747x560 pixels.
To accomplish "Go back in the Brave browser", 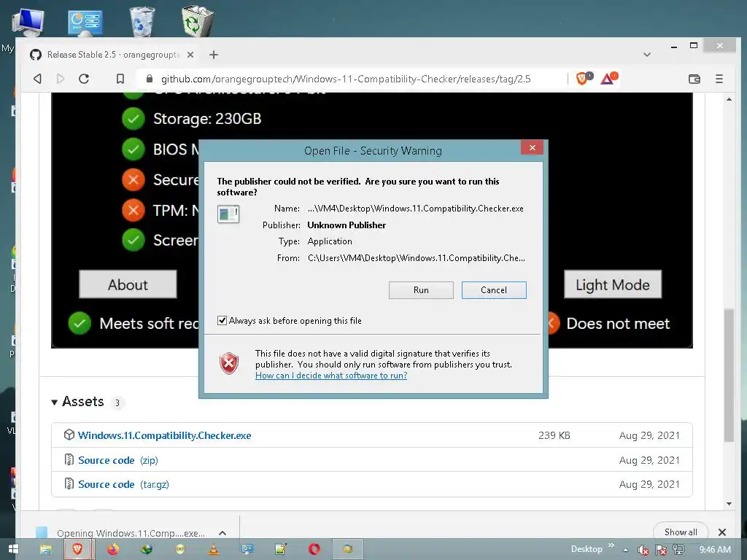I will (38, 79).
